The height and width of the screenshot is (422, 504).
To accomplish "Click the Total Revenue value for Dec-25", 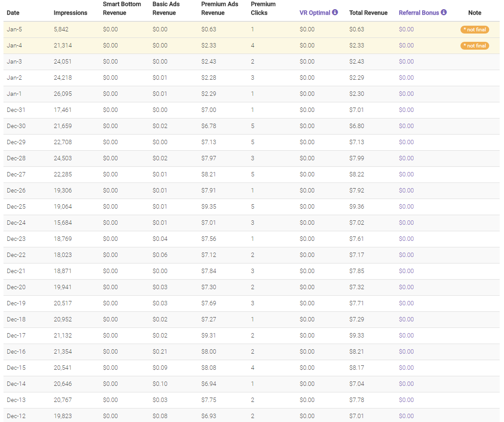I will [x=356, y=207].
